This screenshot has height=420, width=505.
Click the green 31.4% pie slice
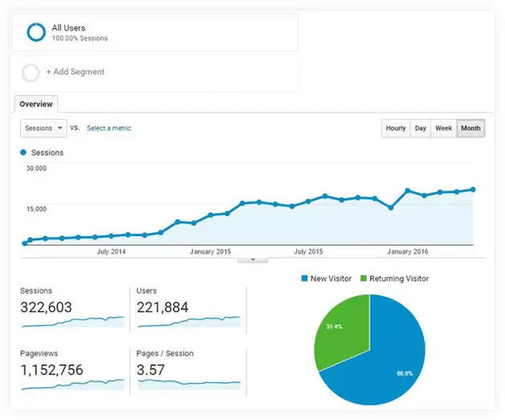(x=342, y=330)
